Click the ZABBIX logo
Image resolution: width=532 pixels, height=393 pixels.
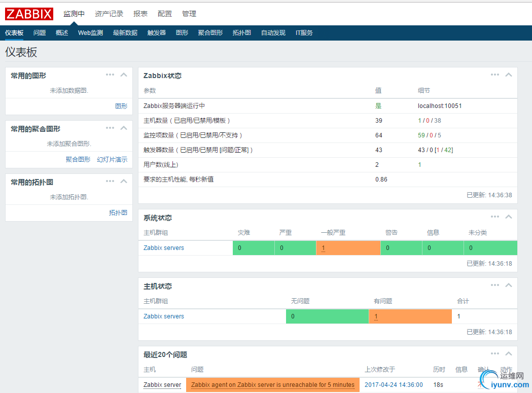pos(29,14)
